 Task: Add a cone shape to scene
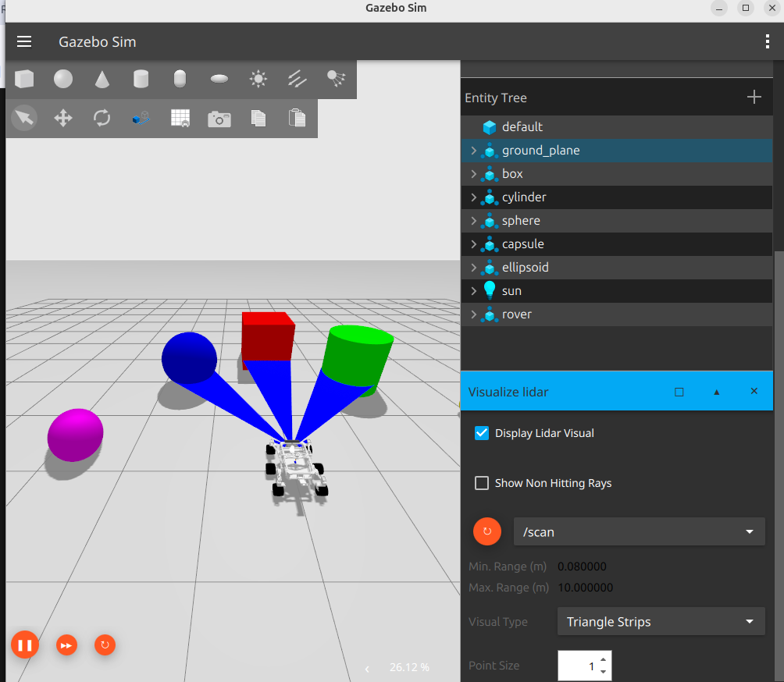coord(102,79)
